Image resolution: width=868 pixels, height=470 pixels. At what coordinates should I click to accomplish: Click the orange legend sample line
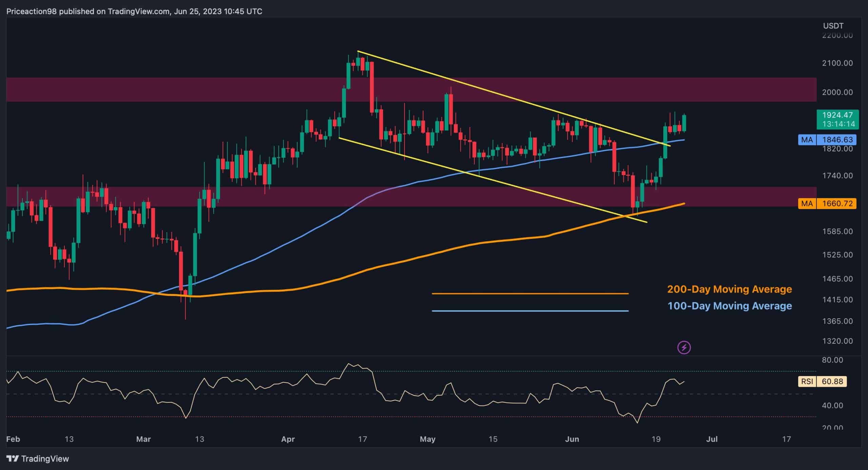coord(530,294)
